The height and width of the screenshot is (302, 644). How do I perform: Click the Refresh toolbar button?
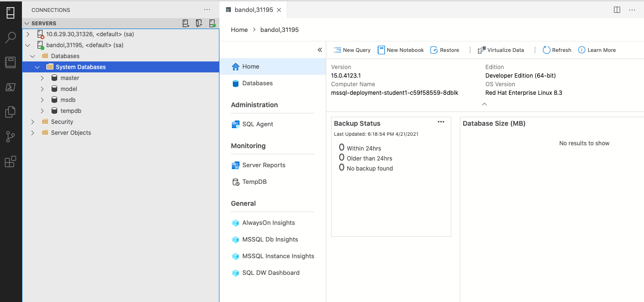[557, 50]
